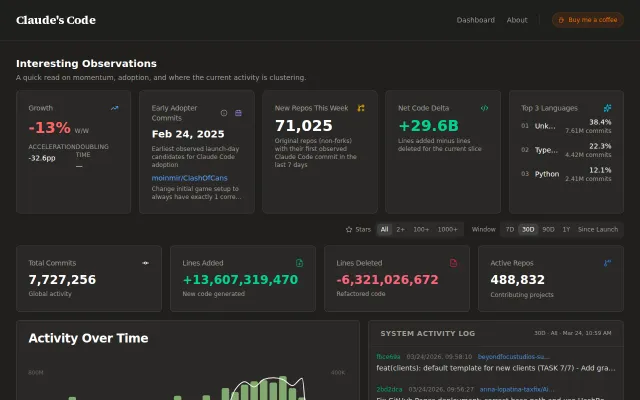Click the feat(clients) commit message in log
Viewport: 640px width, 400px height.
pyautogui.click(x=496, y=368)
